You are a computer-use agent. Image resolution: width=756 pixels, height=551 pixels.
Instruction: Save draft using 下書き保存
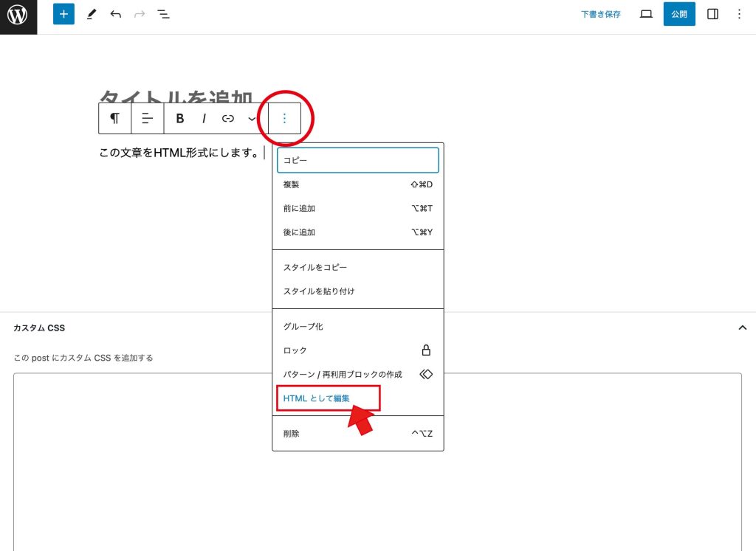pyautogui.click(x=600, y=14)
